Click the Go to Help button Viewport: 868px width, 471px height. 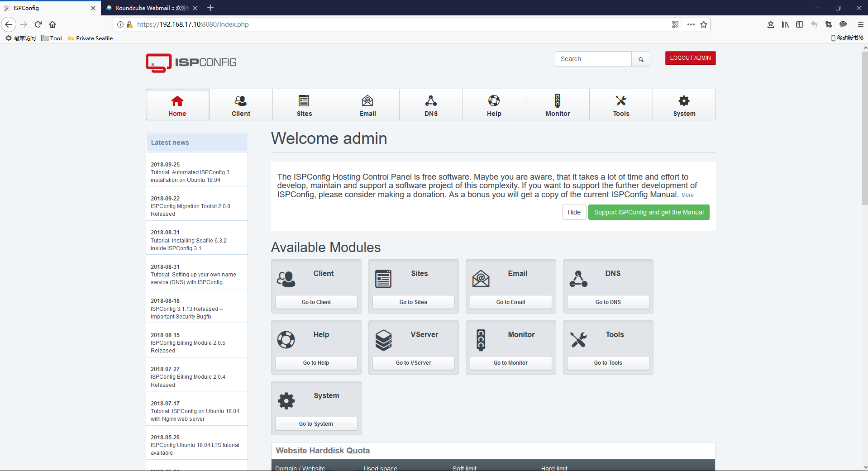[316, 363]
